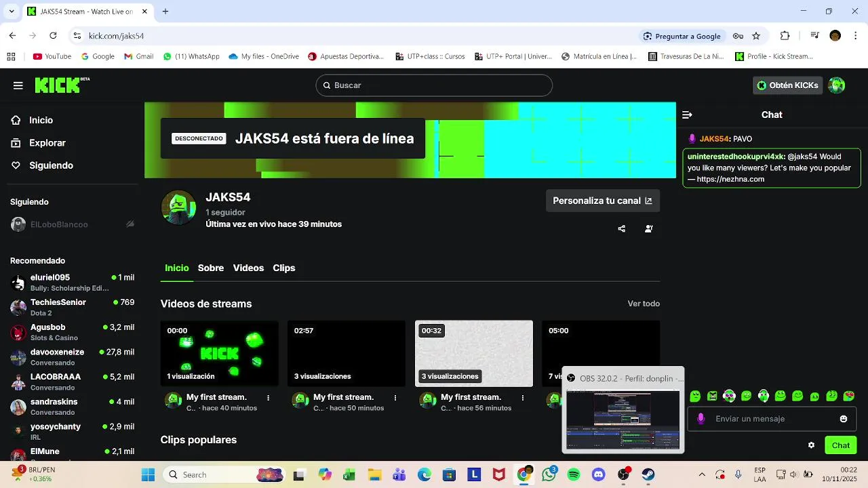Open recommended channel TechiesSenior
The height and width of the screenshot is (488, 868).
click(72, 307)
